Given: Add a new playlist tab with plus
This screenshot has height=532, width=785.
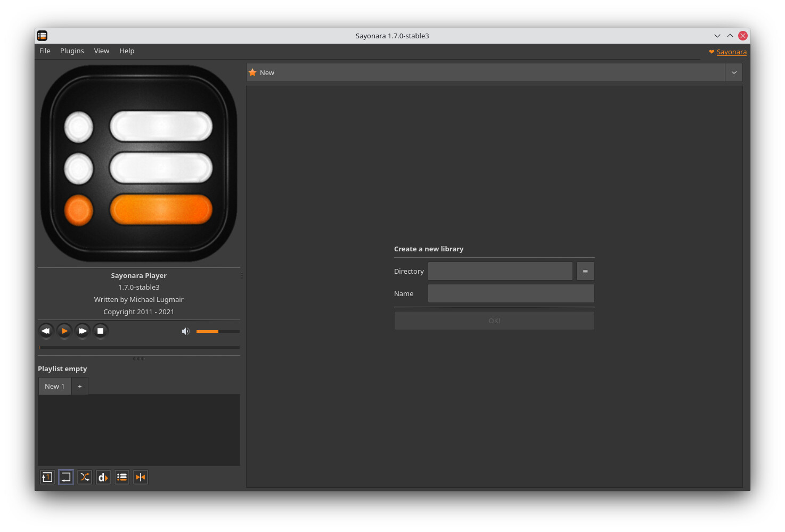Looking at the screenshot, I should click(80, 386).
